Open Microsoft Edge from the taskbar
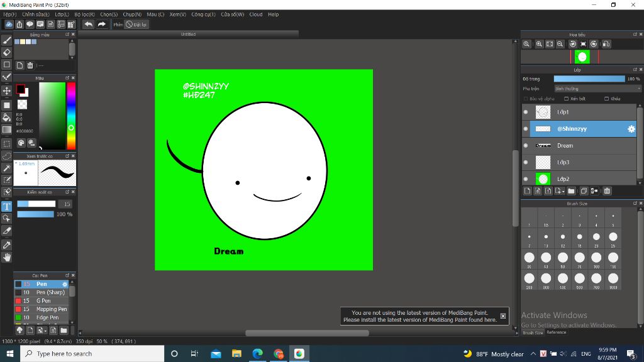This screenshot has width=644, height=362. click(x=257, y=353)
